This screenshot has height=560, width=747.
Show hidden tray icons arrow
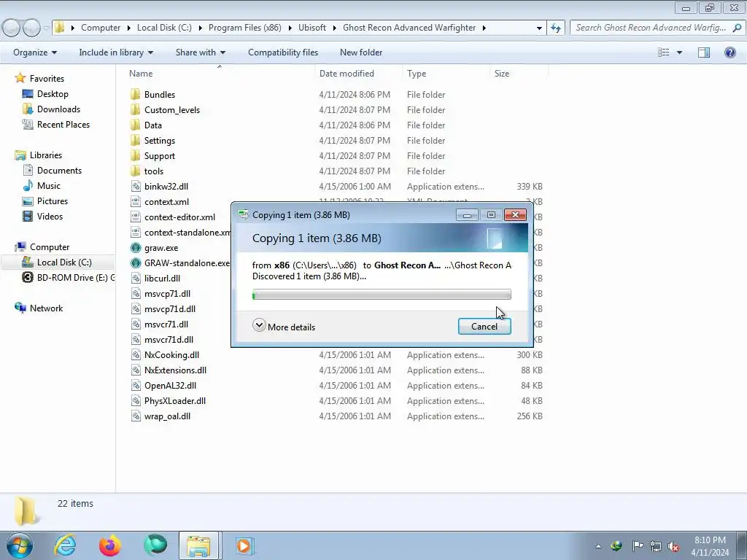pos(598,546)
